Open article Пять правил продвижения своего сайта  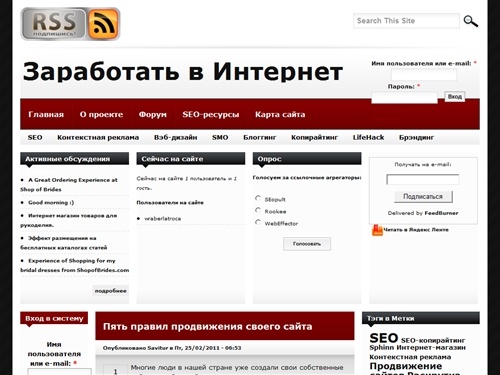[x=207, y=326]
